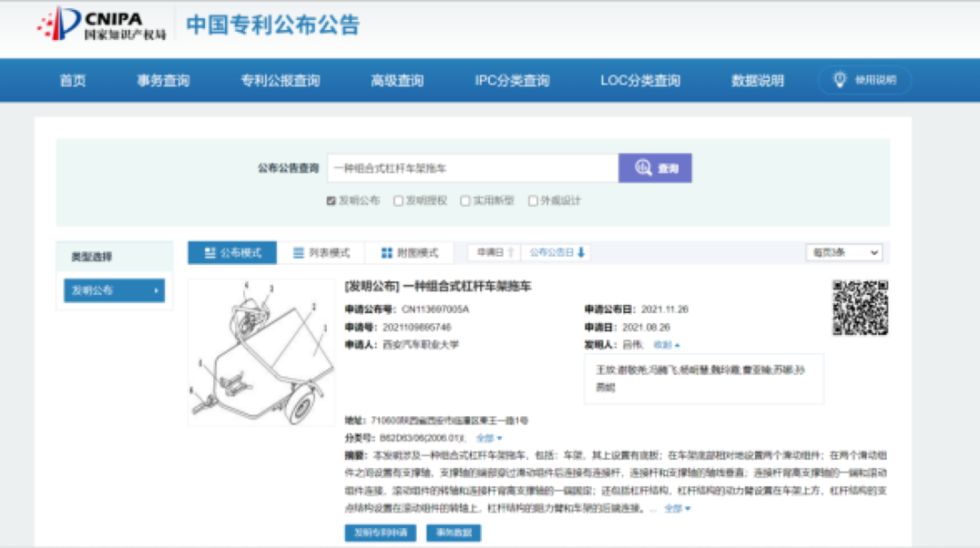Click the 类型选择 sidebar heading
This screenshot has height=548, width=980.
[x=92, y=257]
